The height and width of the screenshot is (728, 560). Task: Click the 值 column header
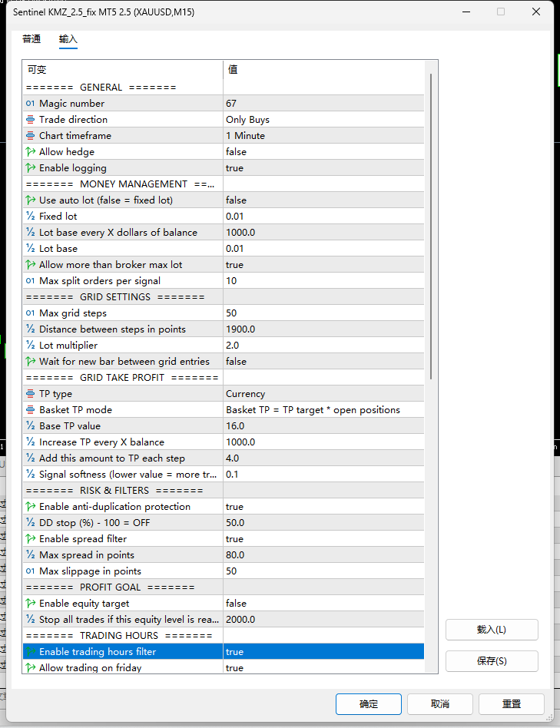tap(323, 70)
